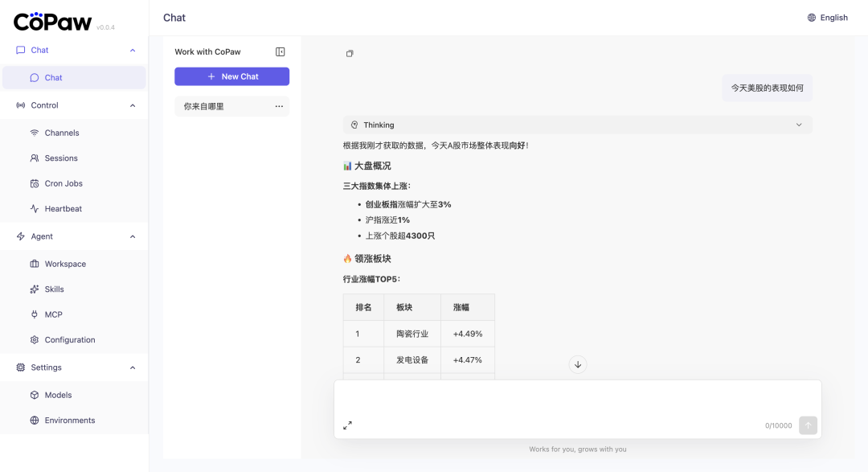Select the 陶瓷行业 table cell
868x472 pixels.
(412, 334)
